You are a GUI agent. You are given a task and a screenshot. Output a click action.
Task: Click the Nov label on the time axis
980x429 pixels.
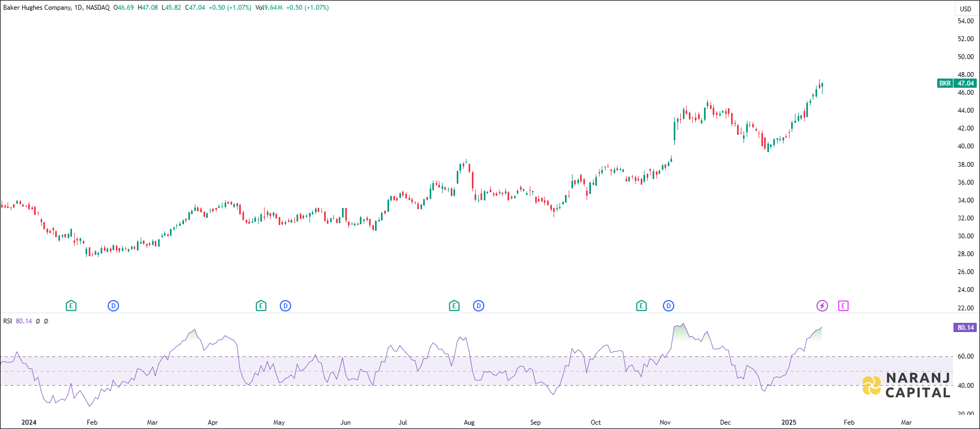[665, 422]
